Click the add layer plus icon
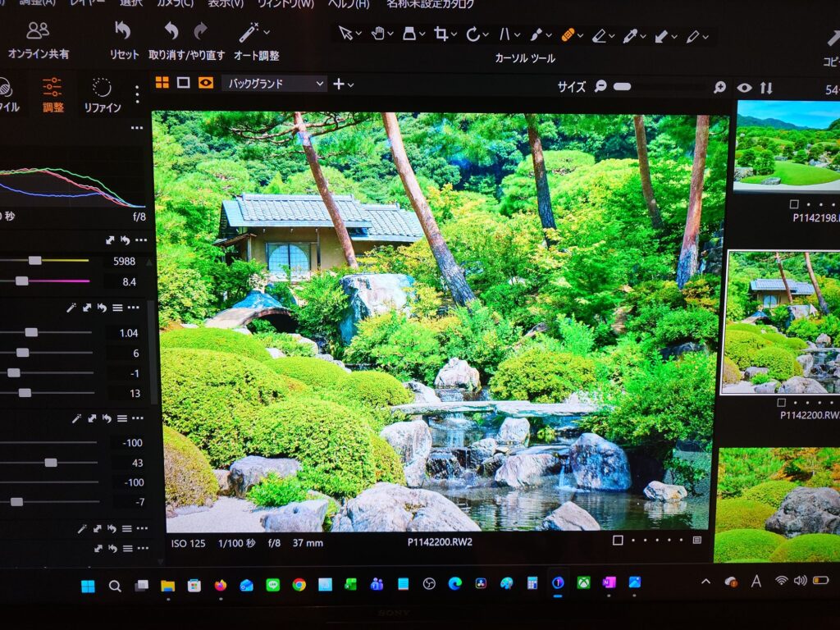 pyautogui.click(x=339, y=84)
